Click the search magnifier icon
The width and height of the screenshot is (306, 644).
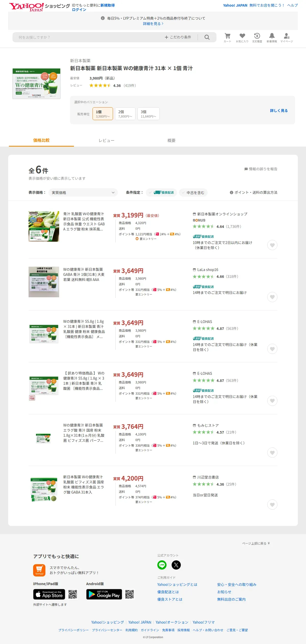coord(207,37)
